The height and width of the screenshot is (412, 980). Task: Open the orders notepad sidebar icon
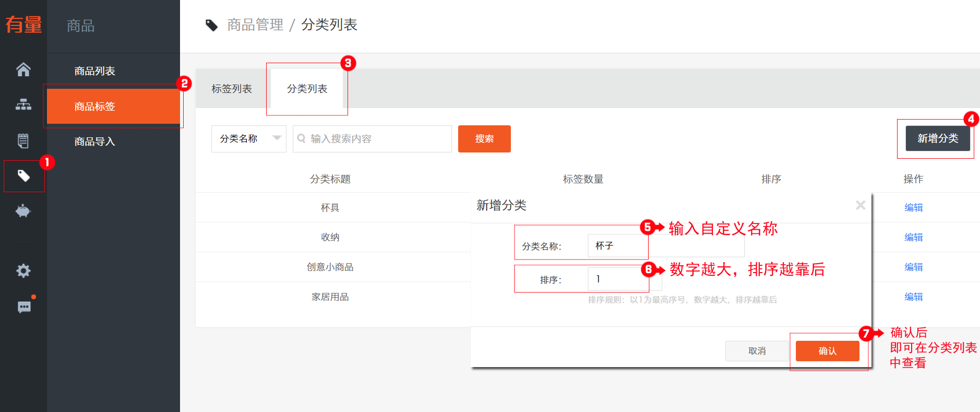tap(23, 140)
